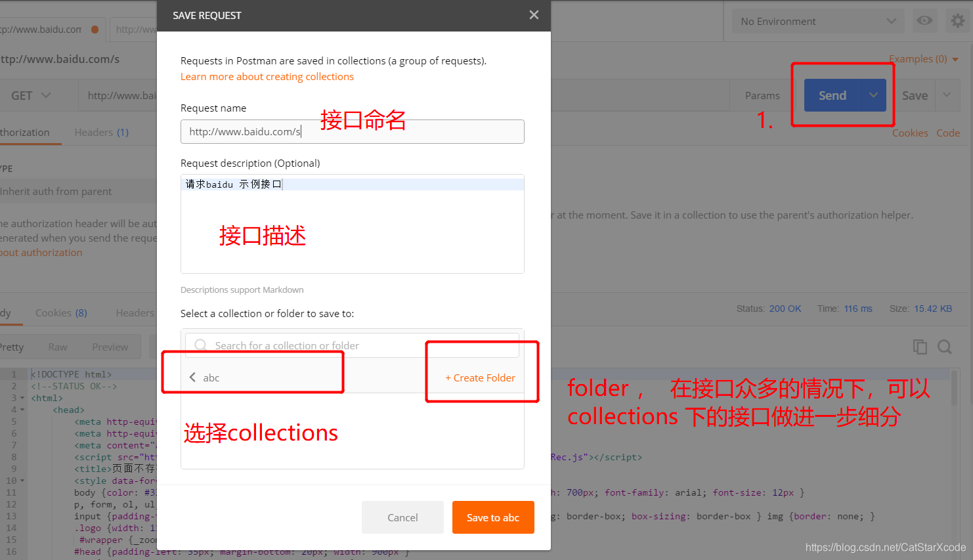Image resolution: width=973 pixels, height=560 pixels.
Task: Click the unsaved dot on the first tab
Action: click(95, 30)
